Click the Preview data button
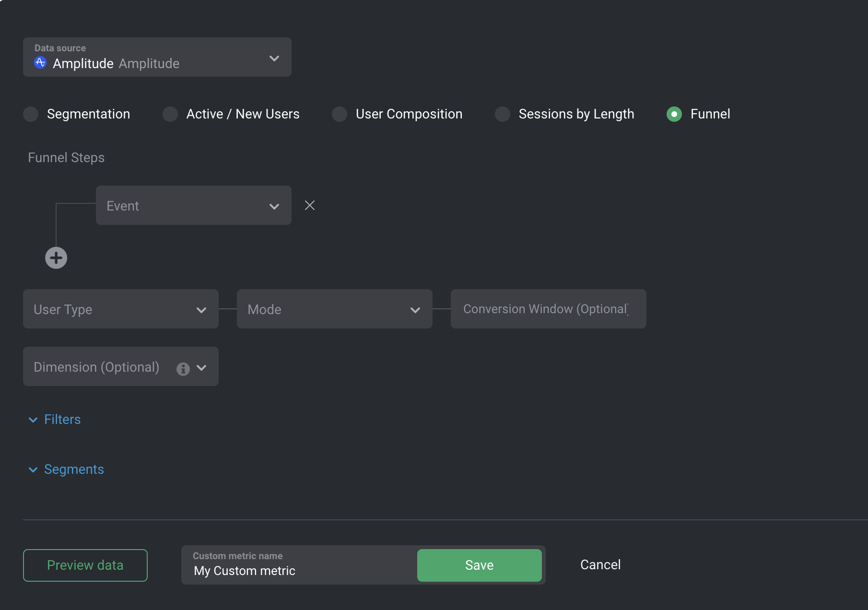The width and height of the screenshot is (868, 610). click(x=85, y=565)
